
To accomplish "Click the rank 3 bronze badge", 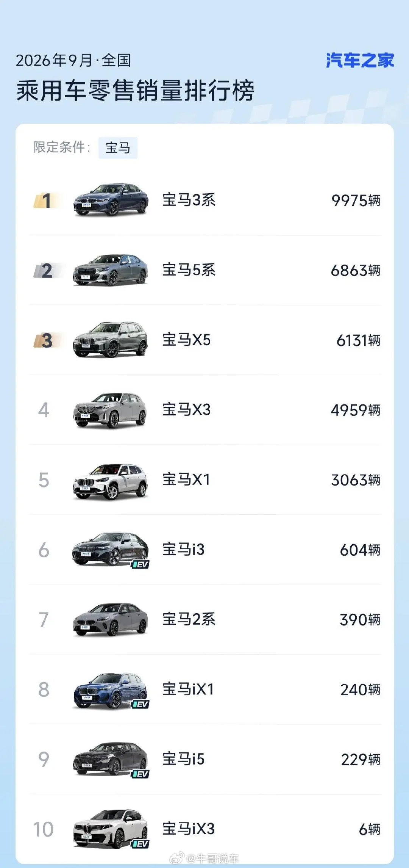I will coord(47,340).
